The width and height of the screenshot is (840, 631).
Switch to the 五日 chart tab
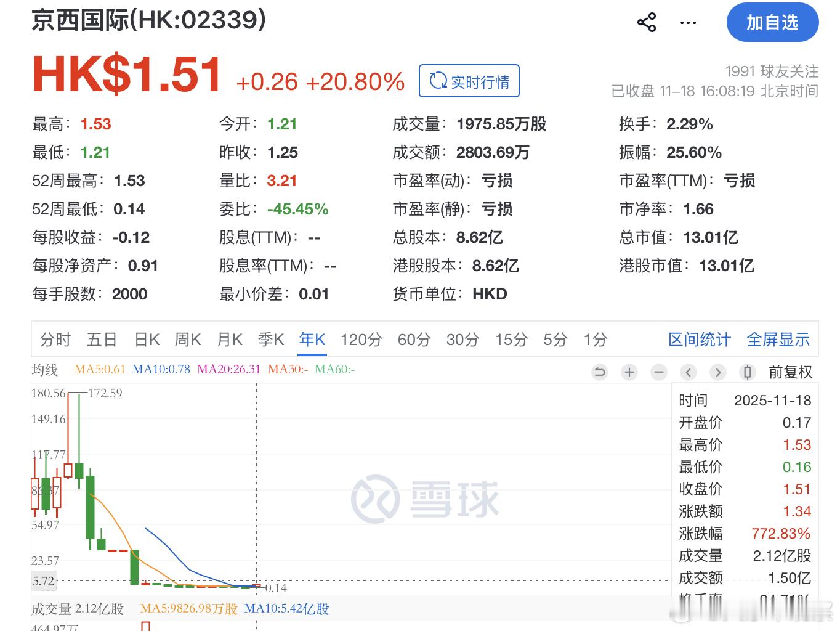click(x=102, y=340)
